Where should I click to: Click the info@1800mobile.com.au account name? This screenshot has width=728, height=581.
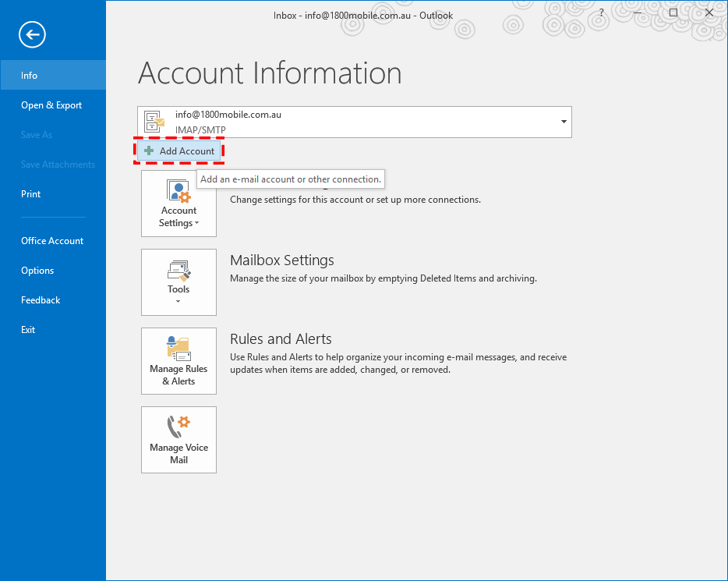click(x=228, y=114)
